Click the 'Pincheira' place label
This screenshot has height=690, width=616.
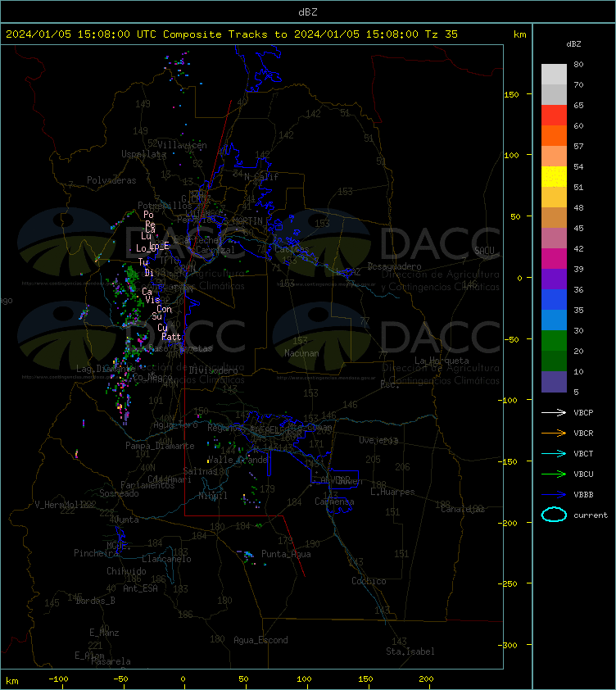coord(96,552)
